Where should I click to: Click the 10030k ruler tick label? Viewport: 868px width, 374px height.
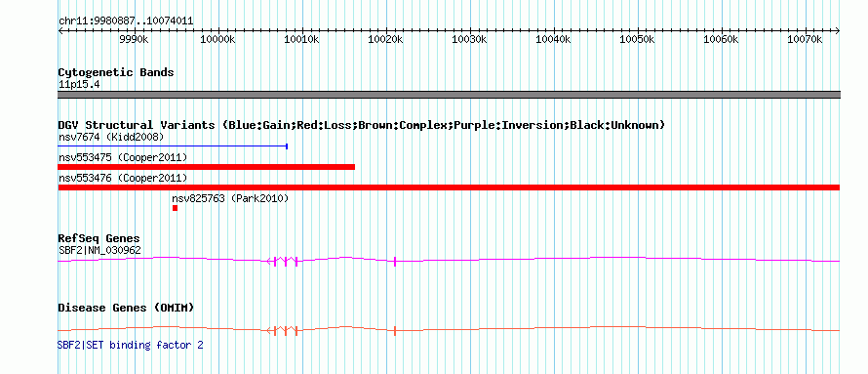(x=469, y=39)
